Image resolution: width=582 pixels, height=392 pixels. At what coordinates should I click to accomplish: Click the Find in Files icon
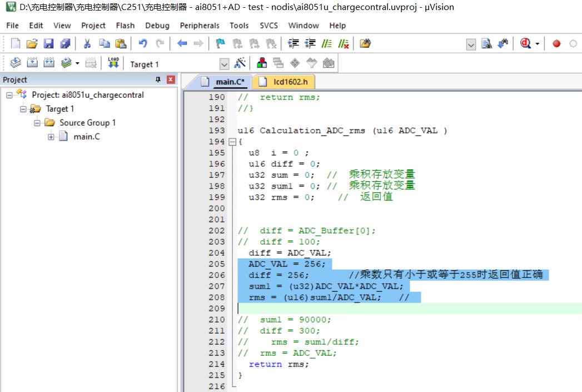[487, 43]
